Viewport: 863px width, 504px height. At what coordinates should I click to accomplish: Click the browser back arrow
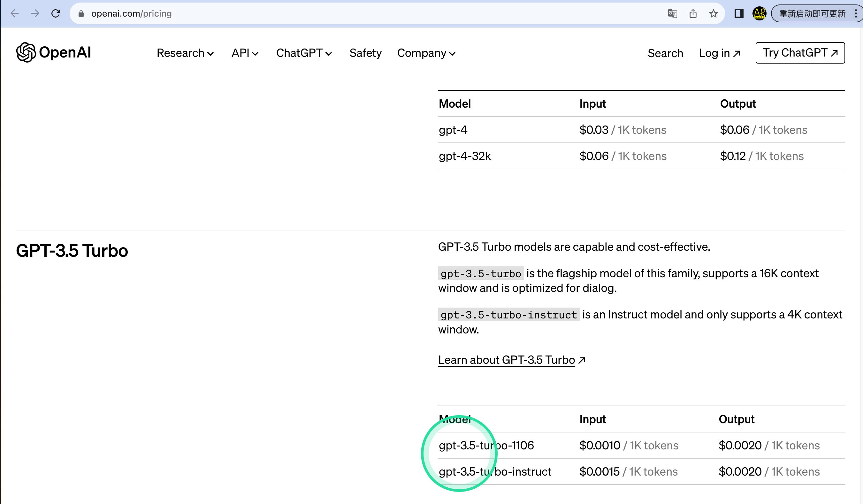click(x=15, y=13)
